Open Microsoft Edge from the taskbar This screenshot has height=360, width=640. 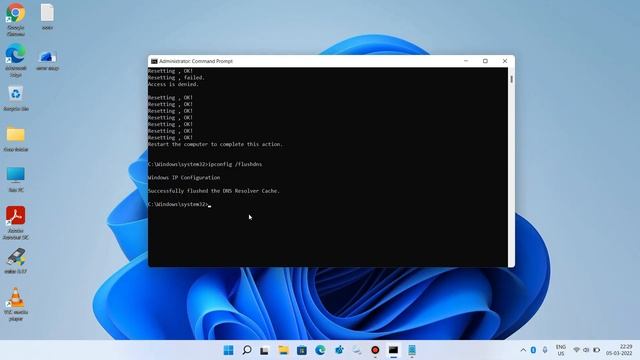click(320, 350)
